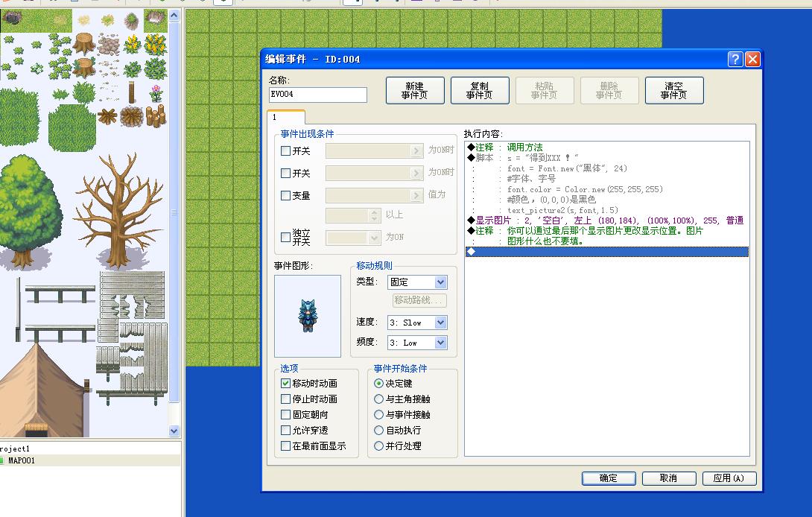This screenshot has height=517, width=812.
Task: Check the 停止时动画 option
Action: [285, 399]
